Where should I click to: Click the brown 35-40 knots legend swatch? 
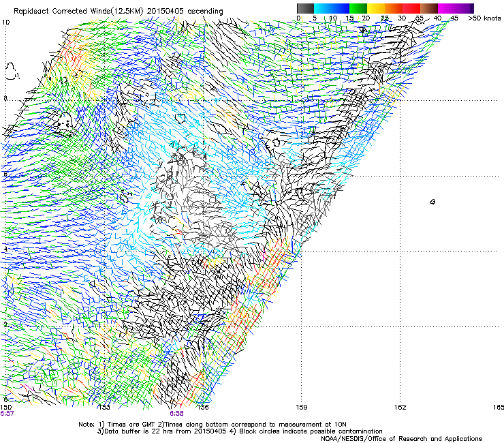429,8
